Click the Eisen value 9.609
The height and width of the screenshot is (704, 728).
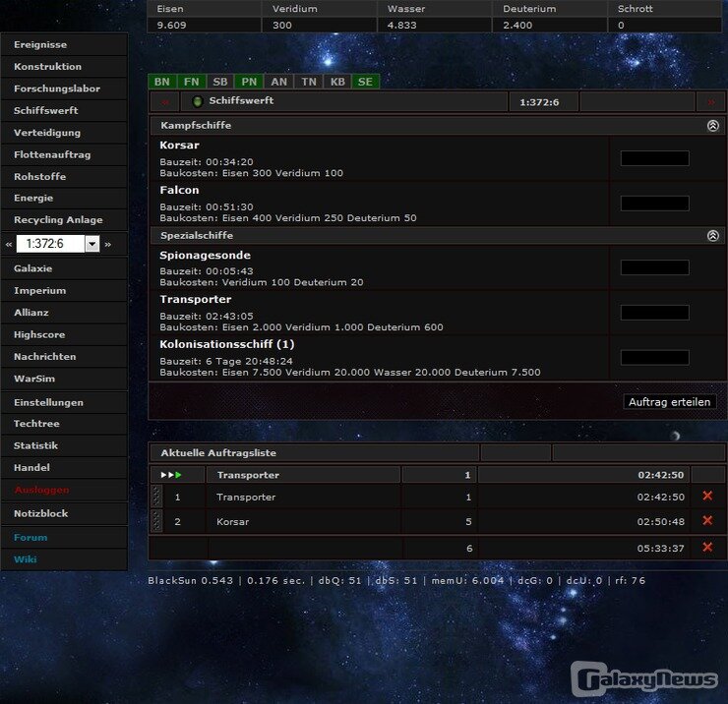[x=171, y=25]
